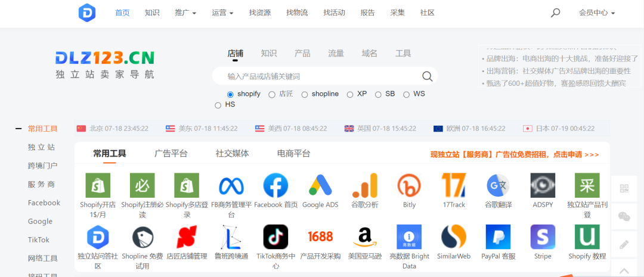Open the Shopify 教程 icon
Screen dimensions: 644x277
[x=587, y=236]
